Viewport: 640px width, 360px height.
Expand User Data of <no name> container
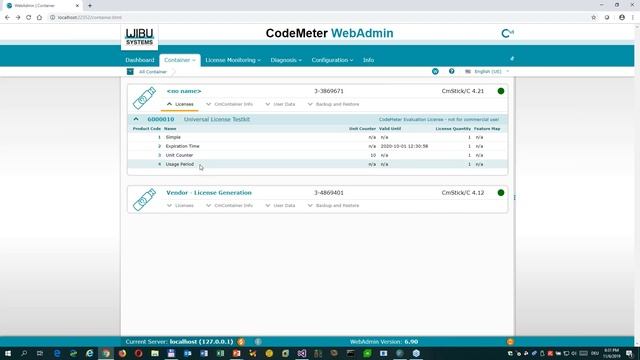[280, 104]
